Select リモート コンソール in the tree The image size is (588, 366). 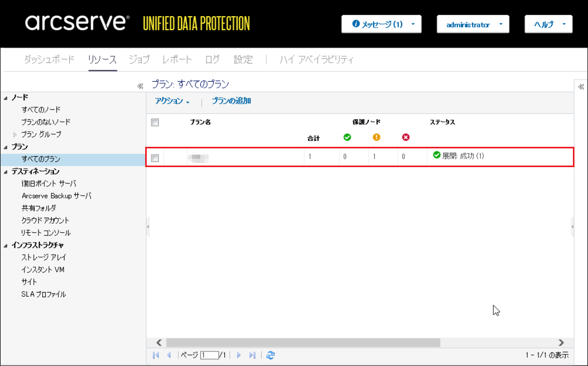(x=46, y=233)
